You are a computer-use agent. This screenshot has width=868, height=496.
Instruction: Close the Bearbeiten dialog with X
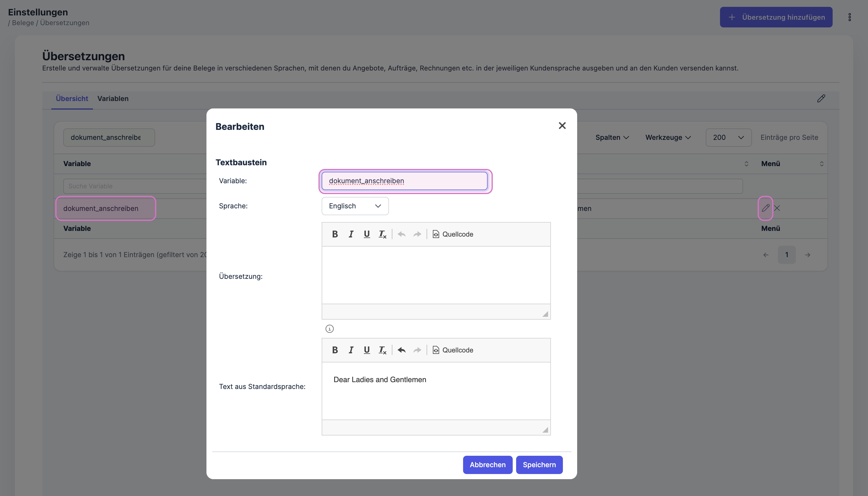click(x=562, y=126)
